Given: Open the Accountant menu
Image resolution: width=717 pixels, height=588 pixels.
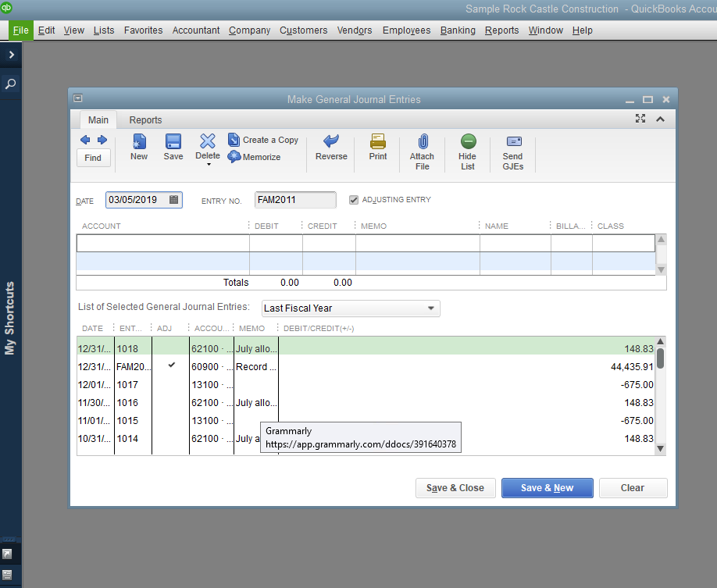Looking at the screenshot, I should [196, 30].
